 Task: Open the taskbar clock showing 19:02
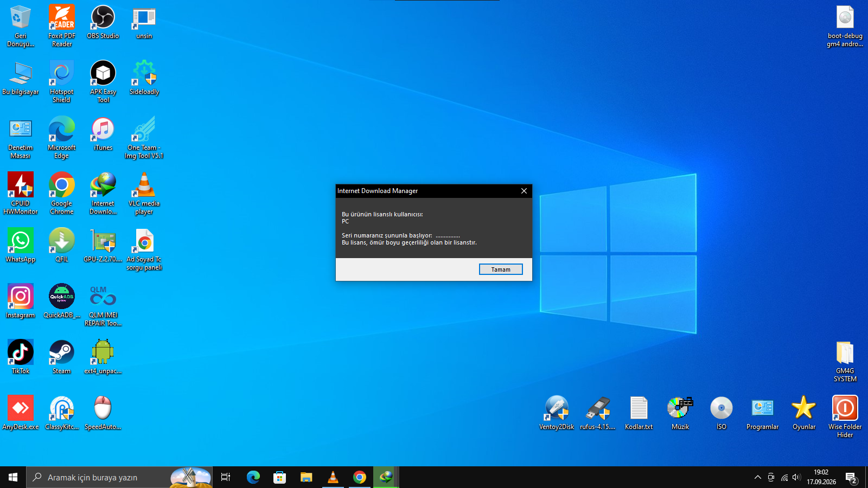pyautogui.click(x=821, y=477)
